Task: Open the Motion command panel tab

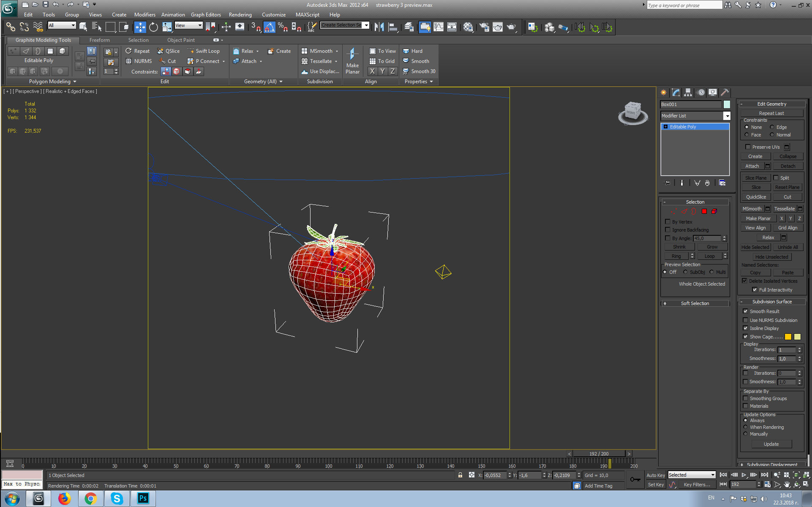Action: coord(701,92)
